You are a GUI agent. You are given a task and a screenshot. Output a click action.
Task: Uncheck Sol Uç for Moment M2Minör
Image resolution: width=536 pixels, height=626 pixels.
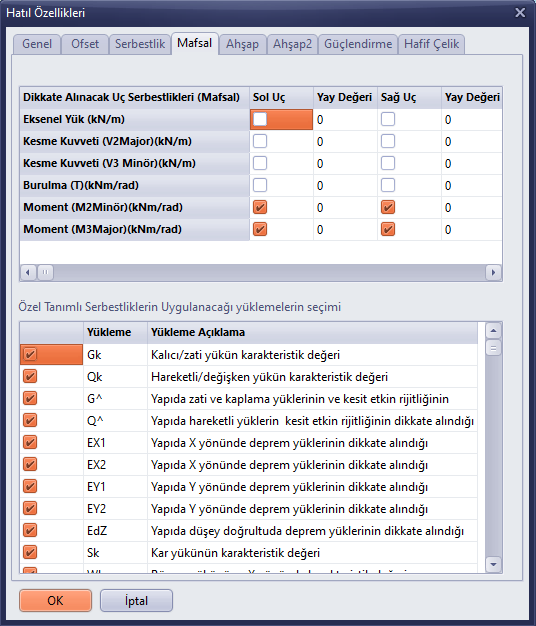[x=260, y=207]
